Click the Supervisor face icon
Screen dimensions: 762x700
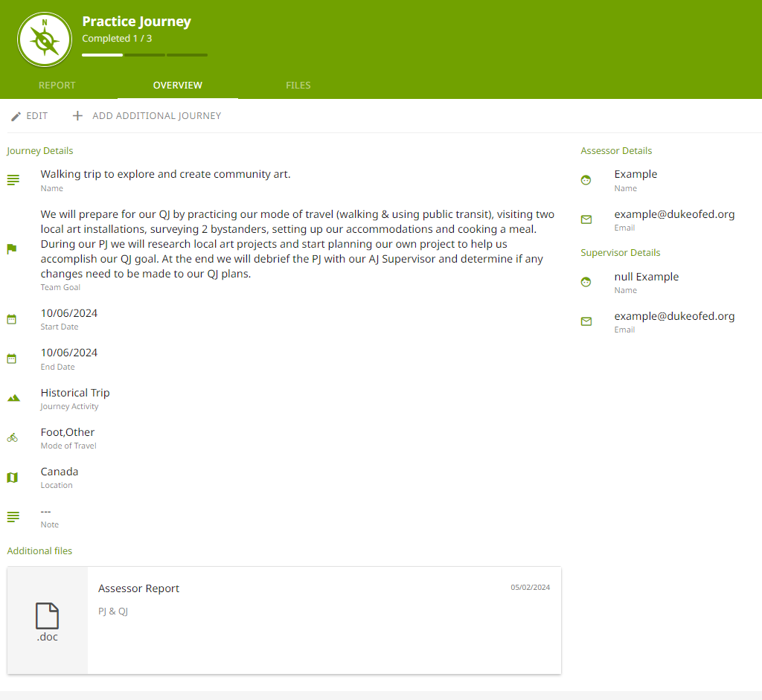pyautogui.click(x=586, y=282)
